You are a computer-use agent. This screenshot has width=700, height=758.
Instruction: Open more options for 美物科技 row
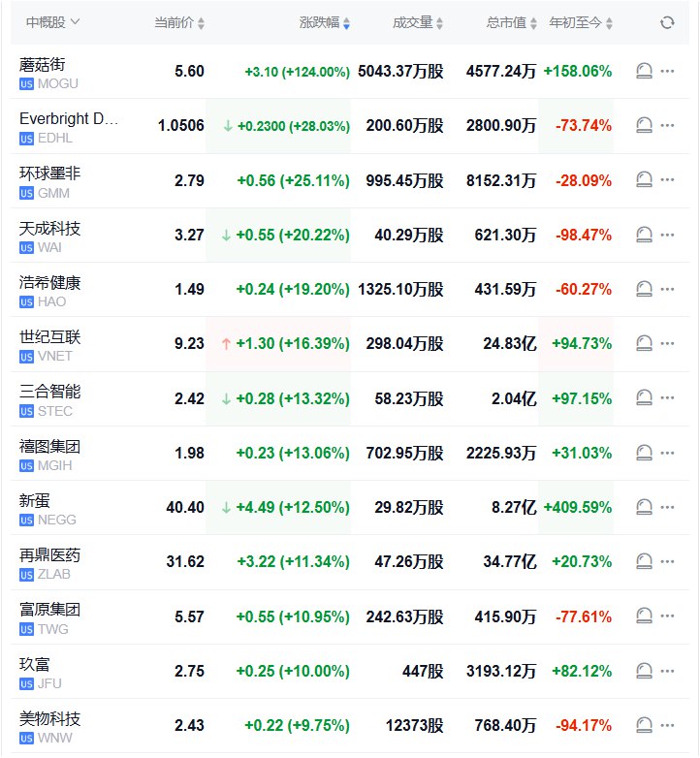(x=667, y=725)
